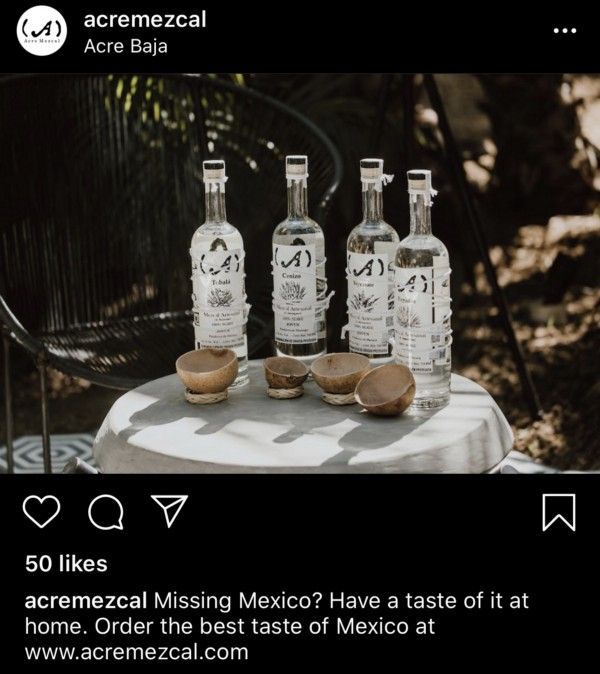Tap the tilted gourd cup lying sideways
The height and width of the screenshot is (674, 600).
click(385, 389)
